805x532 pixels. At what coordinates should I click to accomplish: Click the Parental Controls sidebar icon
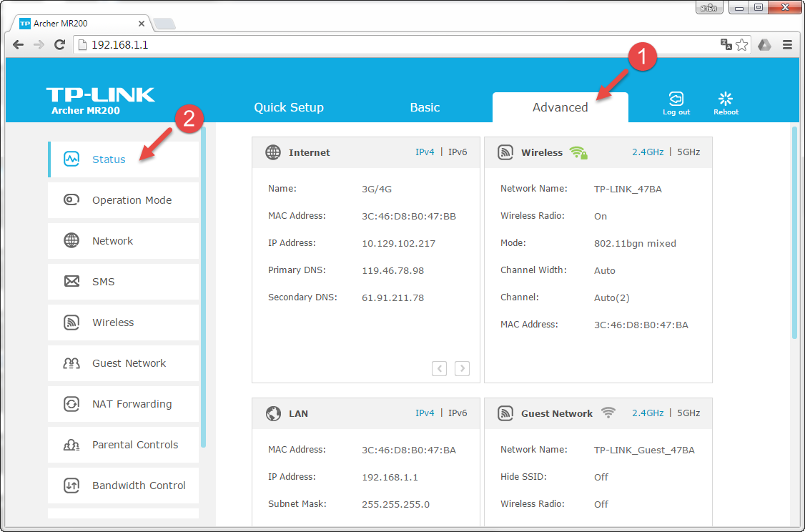click(71, 445)
